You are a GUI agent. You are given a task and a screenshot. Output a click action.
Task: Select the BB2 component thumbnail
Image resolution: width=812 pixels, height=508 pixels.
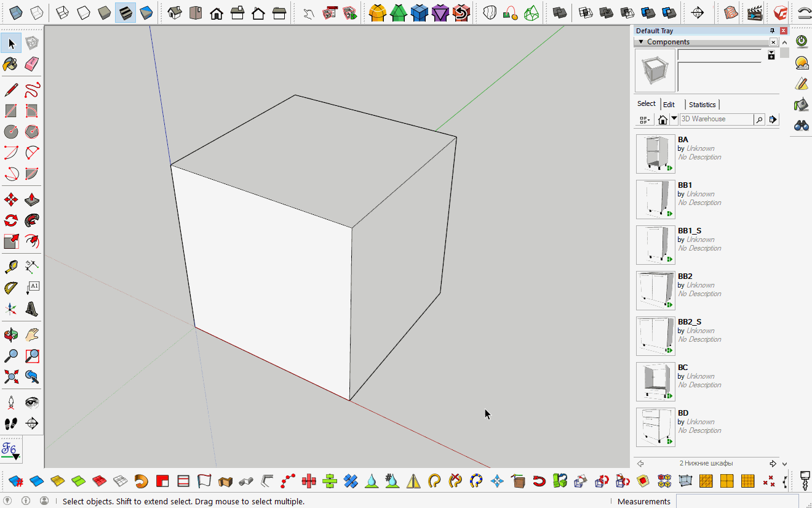(x=655, y=291)
